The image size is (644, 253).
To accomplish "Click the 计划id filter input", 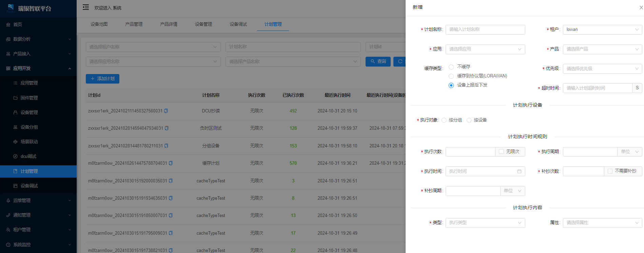I will point(386,47).
